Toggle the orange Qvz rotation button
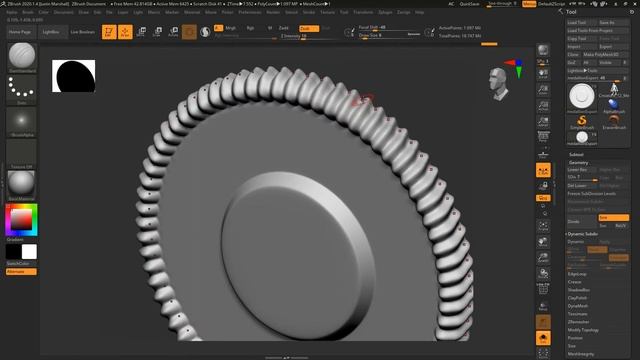Image resolution: width=640 pixels, height=360 pixels. pyautogui.click(x=543, y=198)
